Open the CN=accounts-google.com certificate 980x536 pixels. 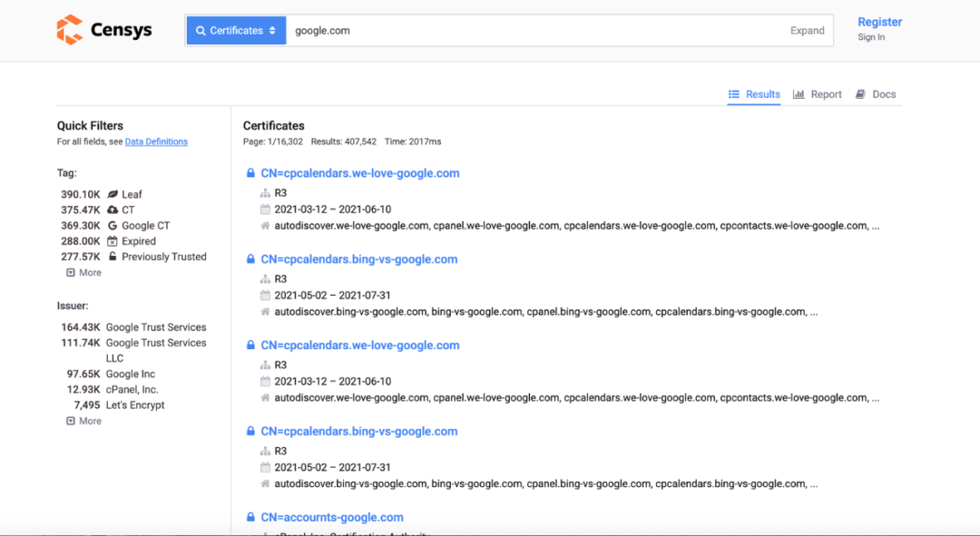(x=332, y=517)
